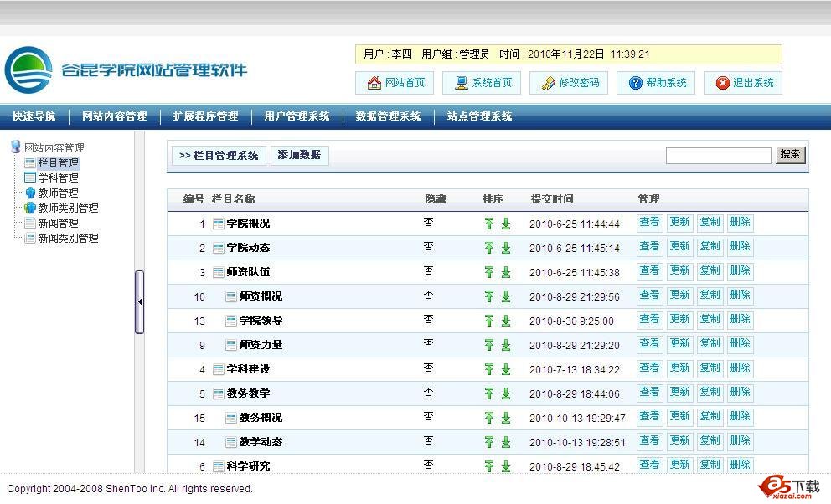Click 删除 for the 学院领导 row

740,320
